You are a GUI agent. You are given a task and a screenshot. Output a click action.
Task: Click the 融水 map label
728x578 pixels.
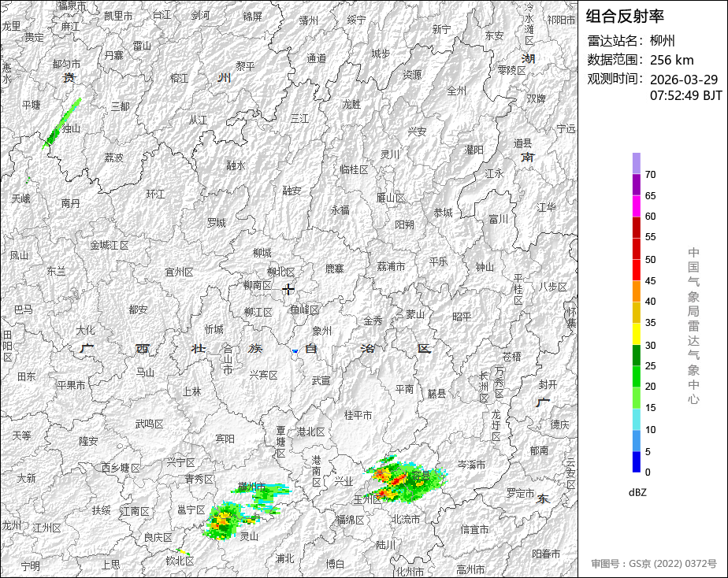(x=236, y=165)
